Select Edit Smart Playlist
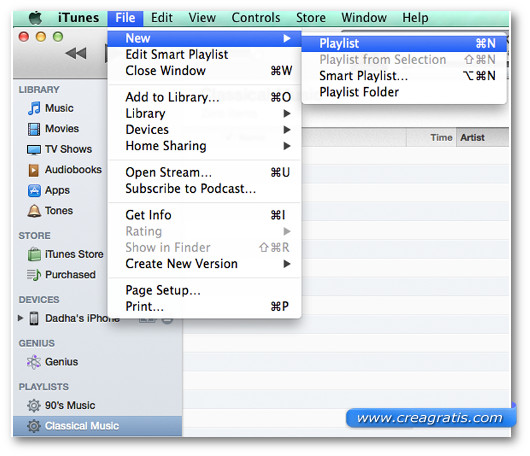Screen dimensions: 530x456 [205, 54]
